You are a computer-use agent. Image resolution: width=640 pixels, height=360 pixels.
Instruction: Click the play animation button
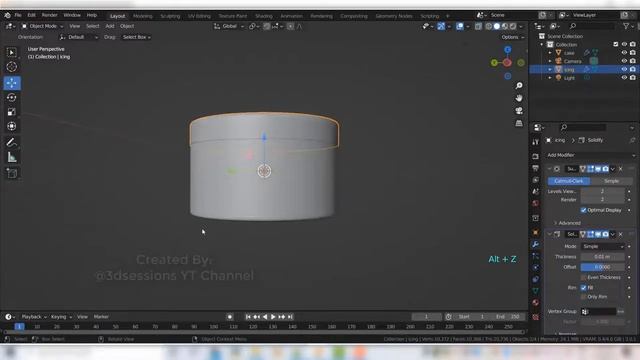pyautogui.click(x=273, y=317)
